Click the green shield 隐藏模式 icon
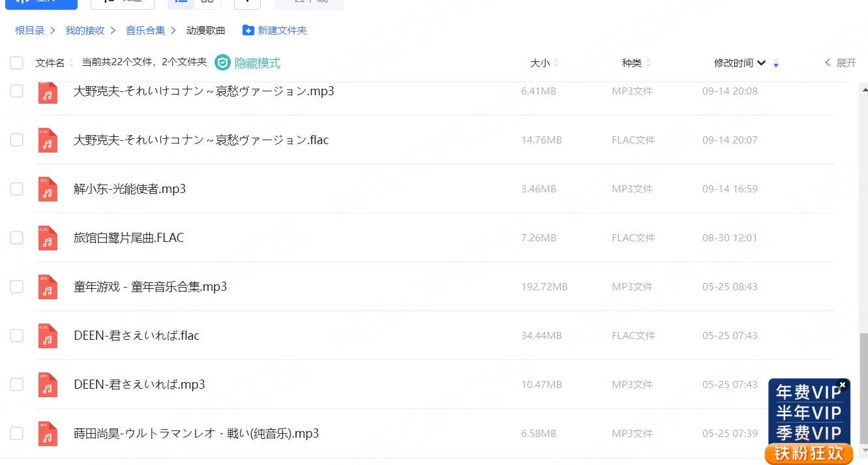 223,63
